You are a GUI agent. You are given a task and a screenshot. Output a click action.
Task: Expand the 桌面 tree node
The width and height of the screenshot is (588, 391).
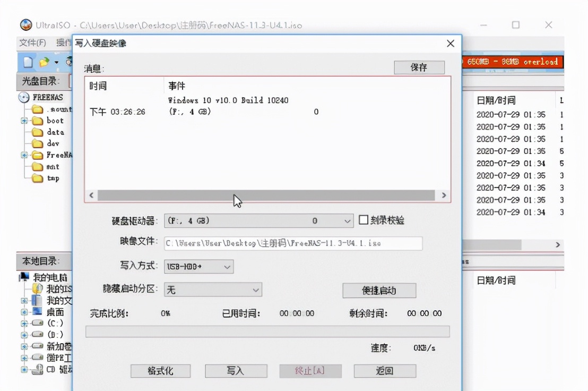pos(24,312)
